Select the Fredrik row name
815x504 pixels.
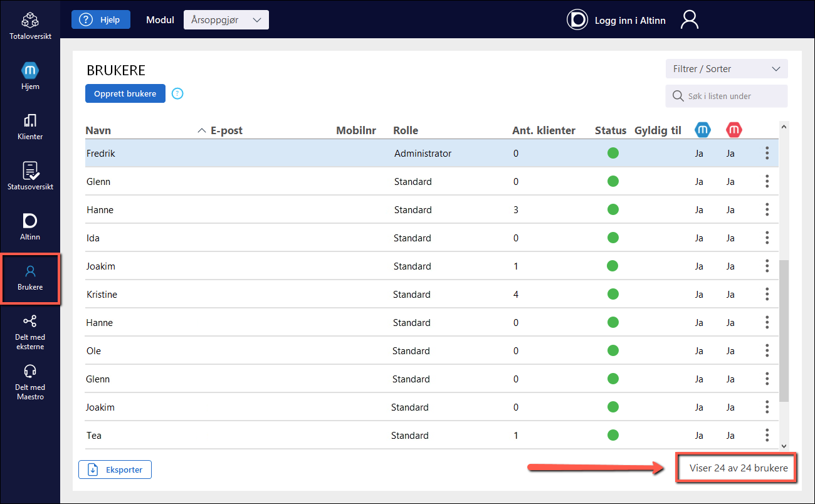pyautogui.click(x=101, y=154)
